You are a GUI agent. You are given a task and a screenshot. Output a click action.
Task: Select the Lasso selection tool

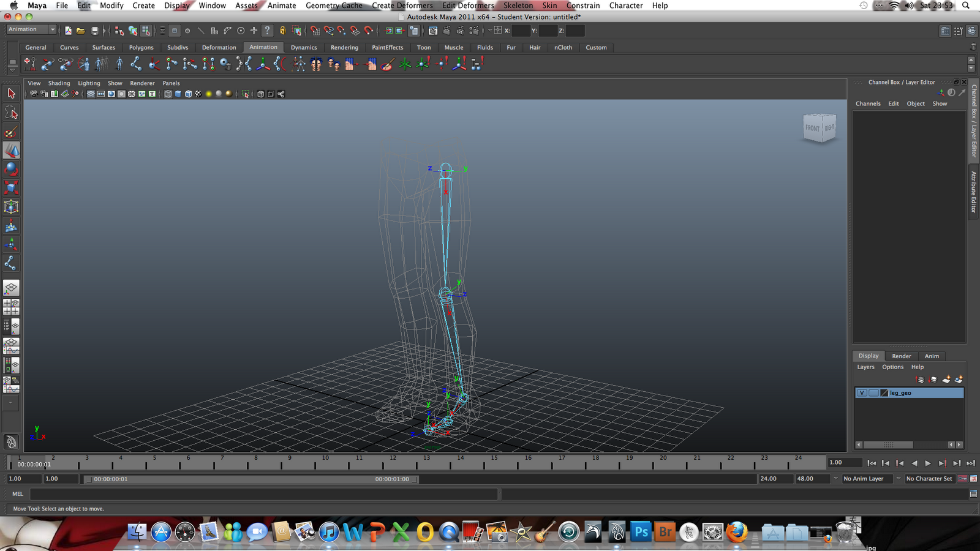coord(11,112)
